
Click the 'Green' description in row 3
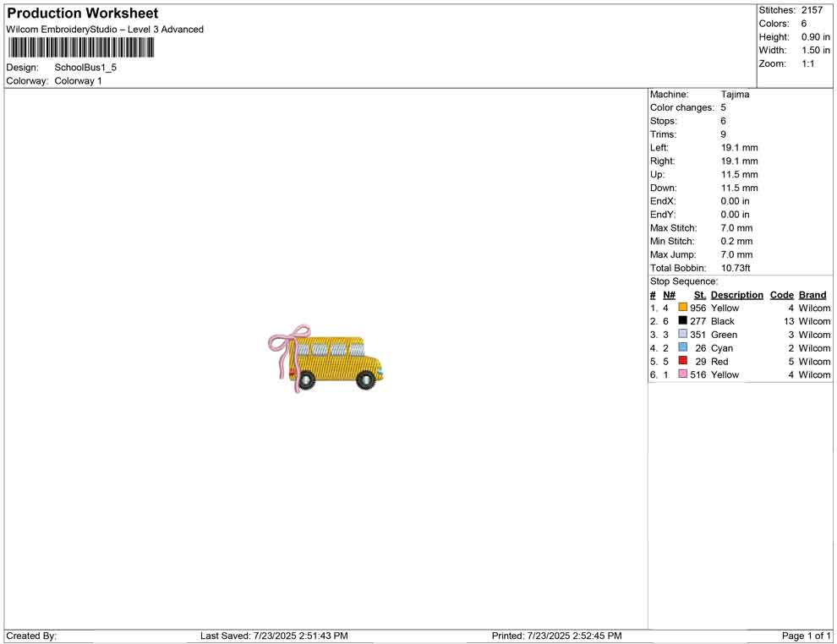click(x=725, y=335)
